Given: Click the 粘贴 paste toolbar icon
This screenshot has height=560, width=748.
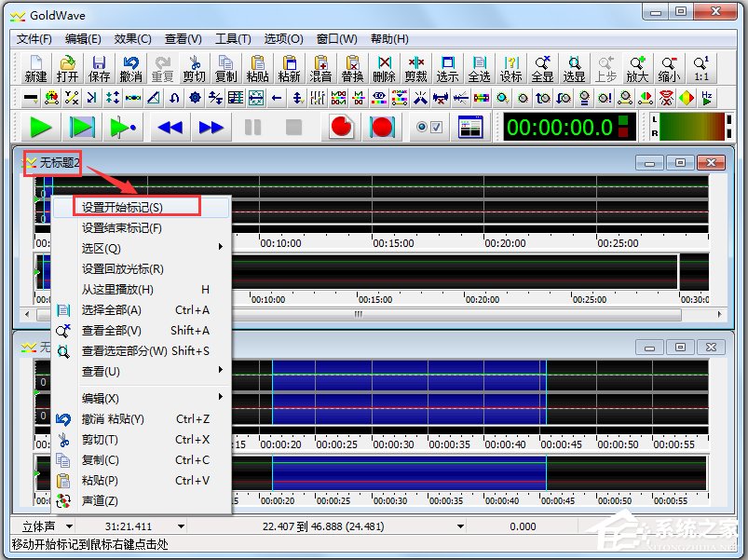Looking at the screenshot, I should [257, 68].
